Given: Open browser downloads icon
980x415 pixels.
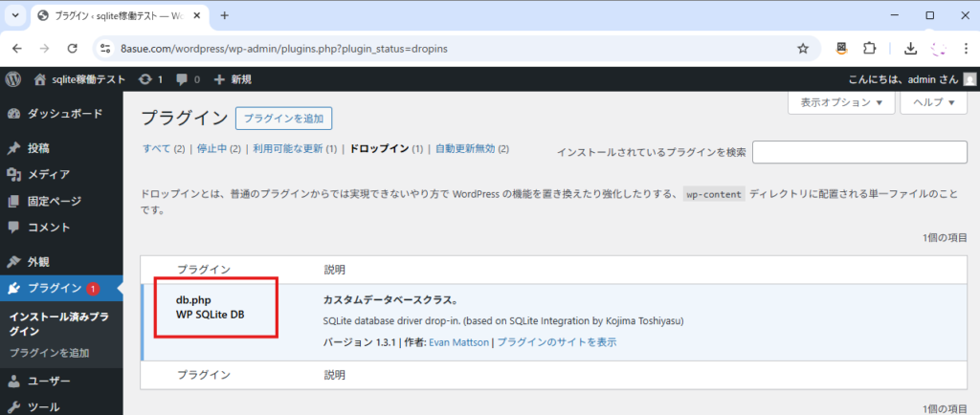Looking at the screenshot, I should tap(911, 49).
